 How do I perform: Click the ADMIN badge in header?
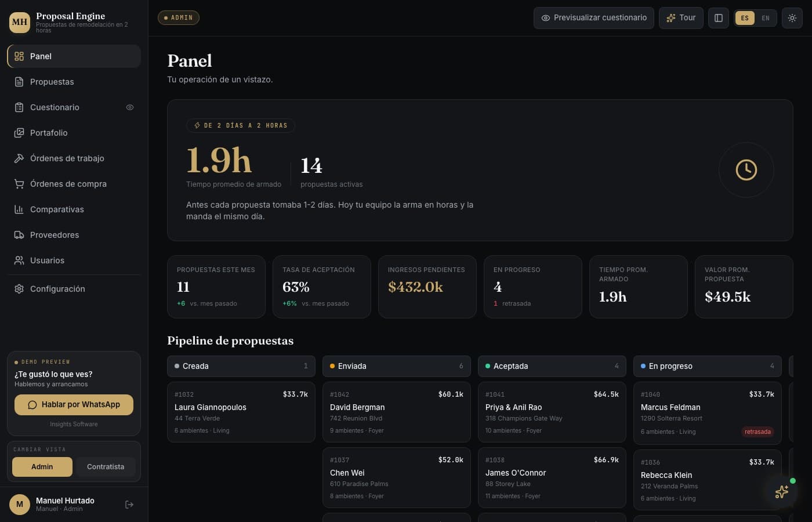(179, 18)
